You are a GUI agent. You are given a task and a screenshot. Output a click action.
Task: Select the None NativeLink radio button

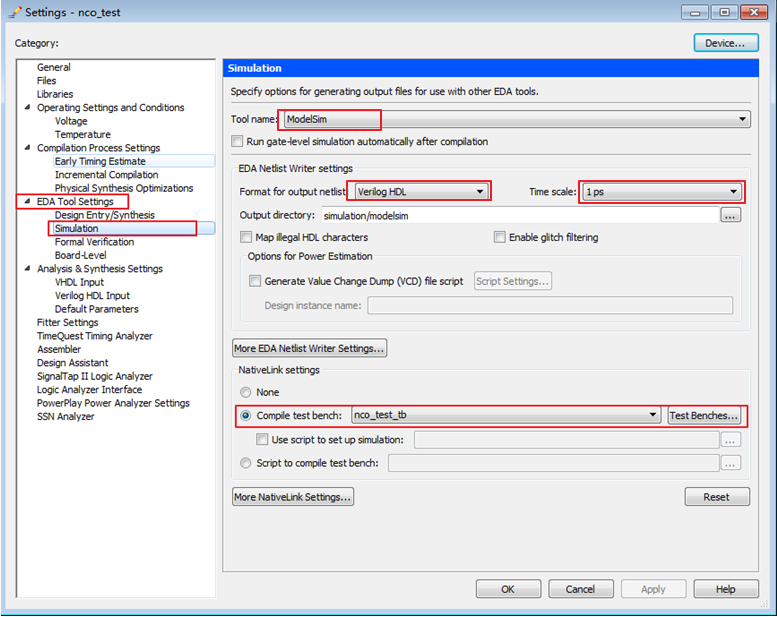[x=246, y=392]
